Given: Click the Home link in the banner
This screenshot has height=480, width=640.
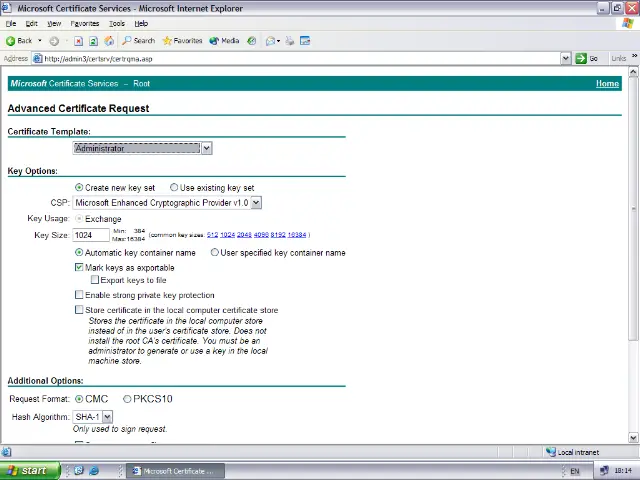Looking at the screenshot, I should [x=607, y=84].
